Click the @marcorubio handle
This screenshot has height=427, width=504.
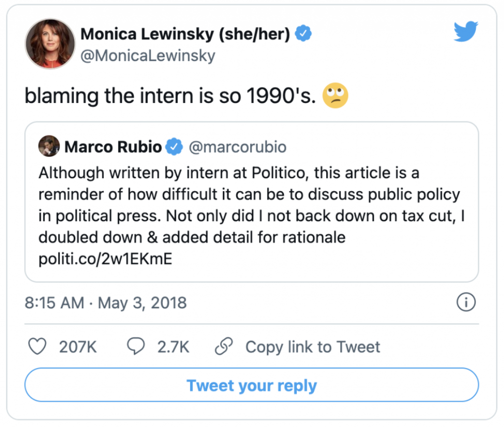click(237, 147)
